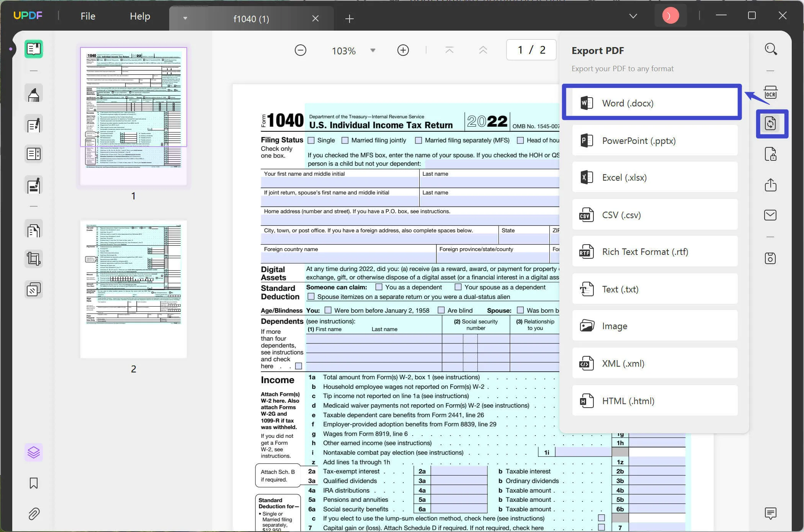Check the Single filing status box
804x532 pixels.
311,140
